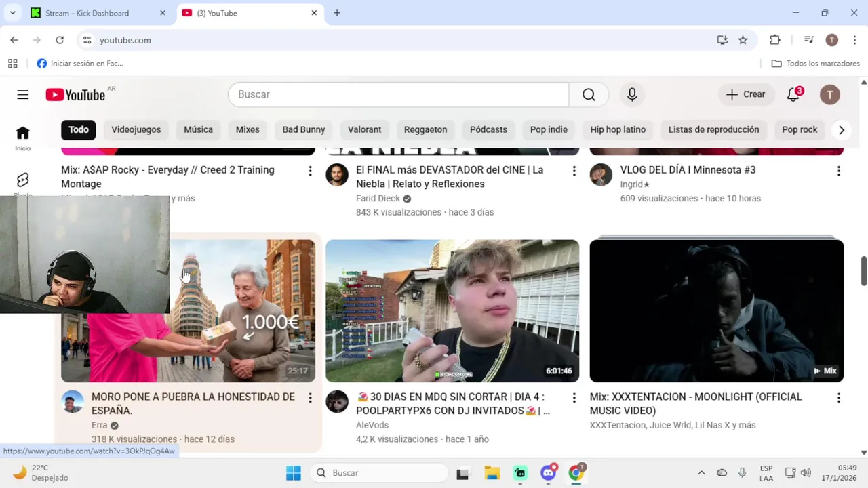Open a new browser tab

(x=337, y=13)
